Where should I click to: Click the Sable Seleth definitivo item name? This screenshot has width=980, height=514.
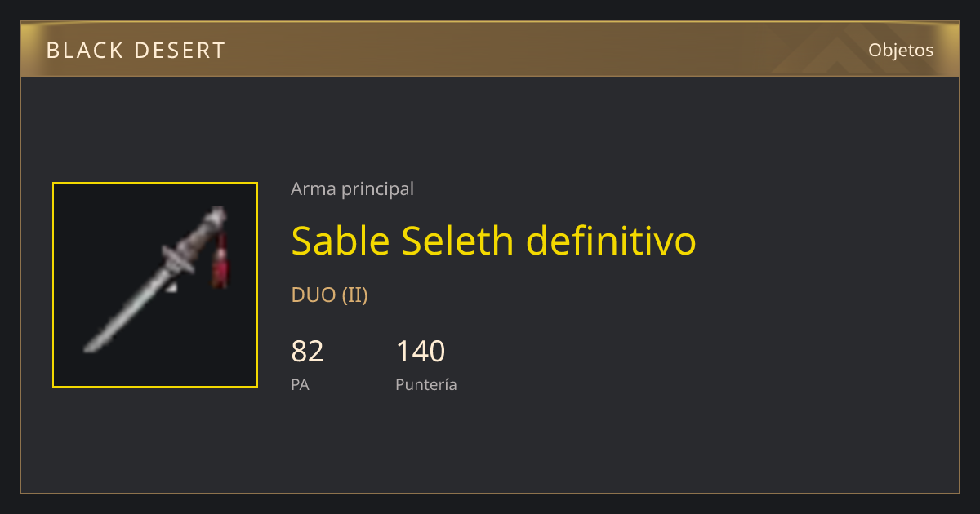click(493, 241)
